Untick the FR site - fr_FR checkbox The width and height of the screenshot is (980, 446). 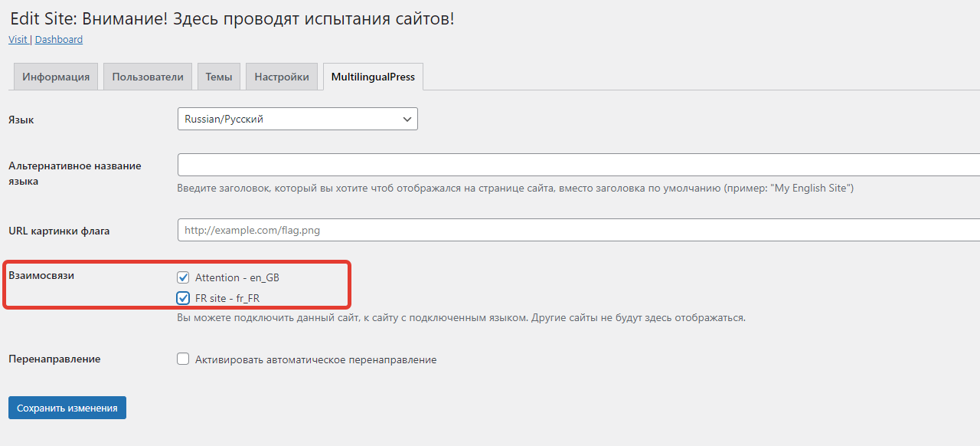tap(183, 298)
